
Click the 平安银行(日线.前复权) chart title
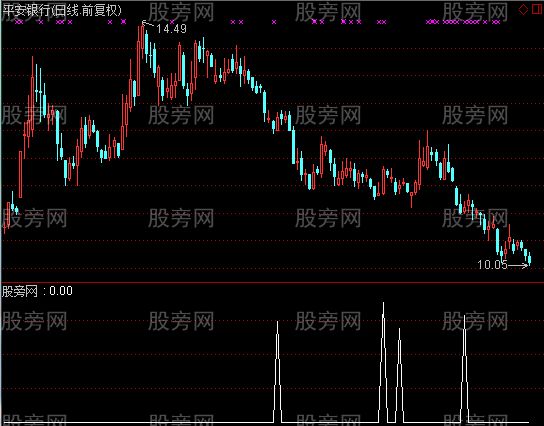(x=62, y=10)
